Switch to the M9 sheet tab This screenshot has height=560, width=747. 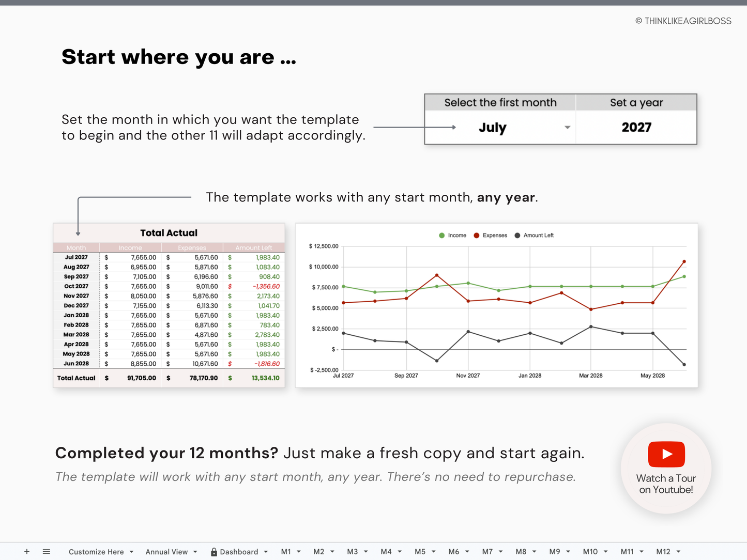pos(554,551)
